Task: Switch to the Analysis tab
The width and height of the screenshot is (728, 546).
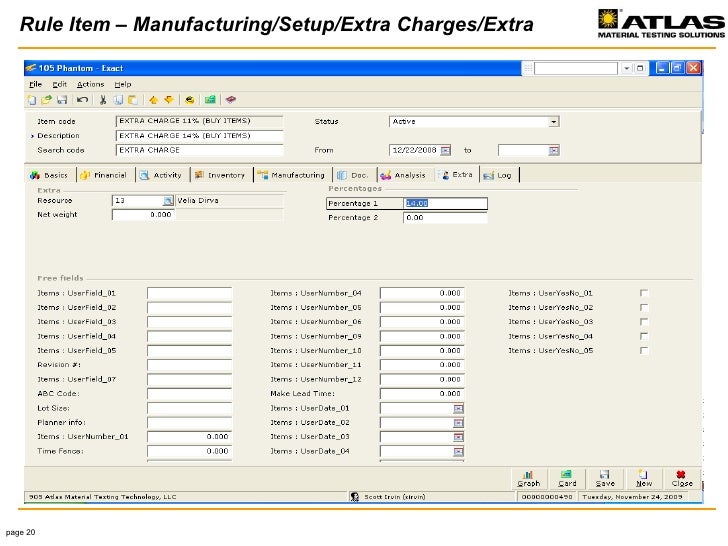Action: point(403,175)
